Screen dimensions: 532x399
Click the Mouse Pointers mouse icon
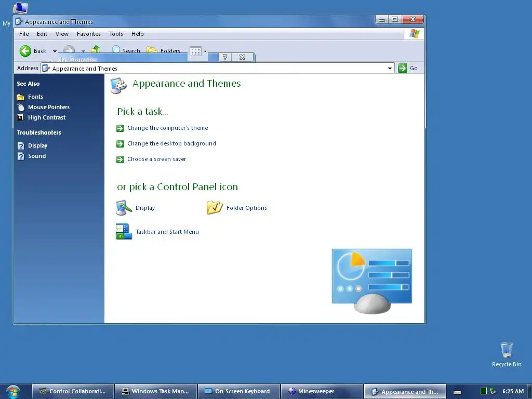[x=21, y=107]
